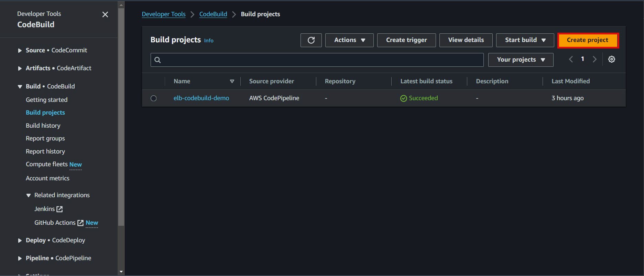The image size is (644, 276).
Task: Click page number 1 in pagination
Action: [x=582, y=59]
